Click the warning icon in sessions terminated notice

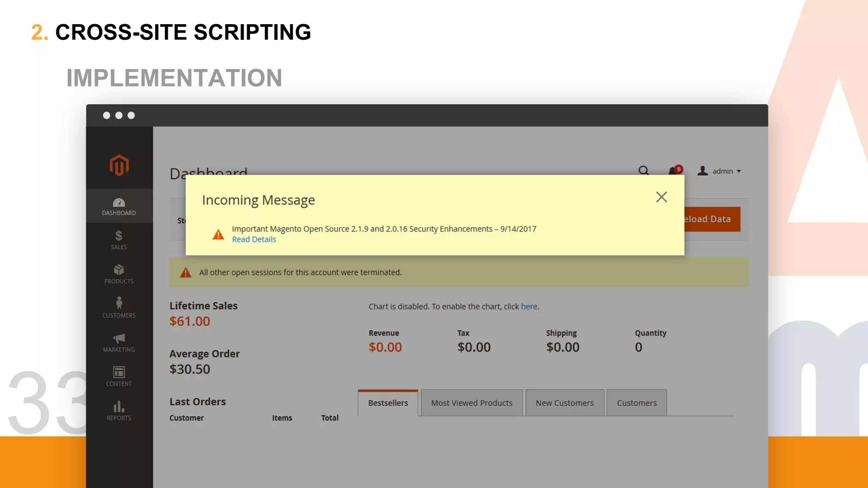click(186, 272)
